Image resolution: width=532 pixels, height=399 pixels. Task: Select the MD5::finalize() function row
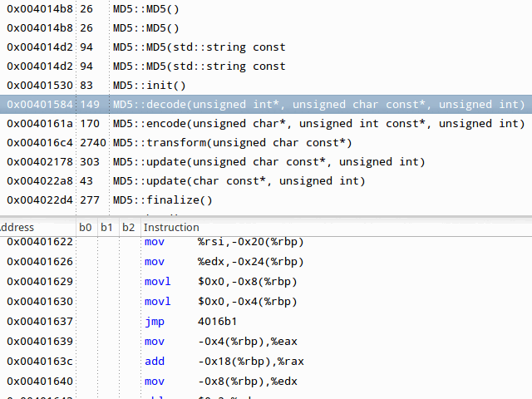tap(266, 199)
